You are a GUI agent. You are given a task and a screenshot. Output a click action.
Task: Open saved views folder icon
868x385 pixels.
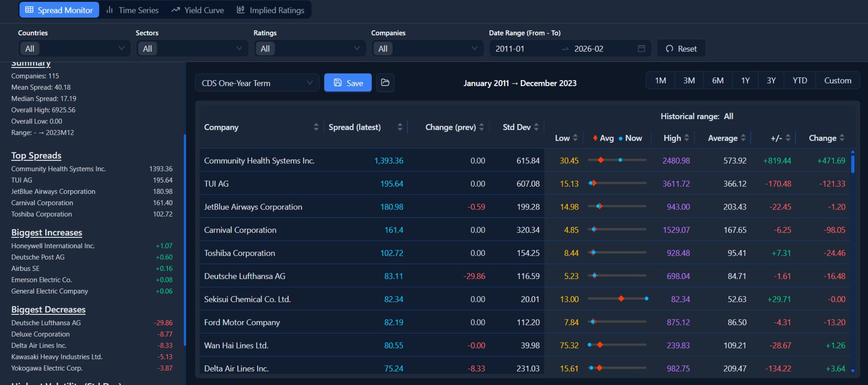point(385,82)
